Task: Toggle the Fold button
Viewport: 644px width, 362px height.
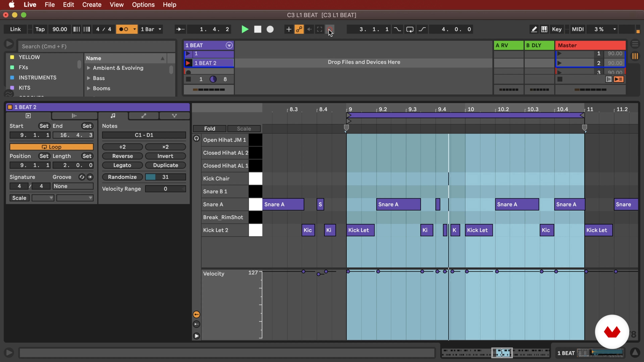Action: point(209,129)
